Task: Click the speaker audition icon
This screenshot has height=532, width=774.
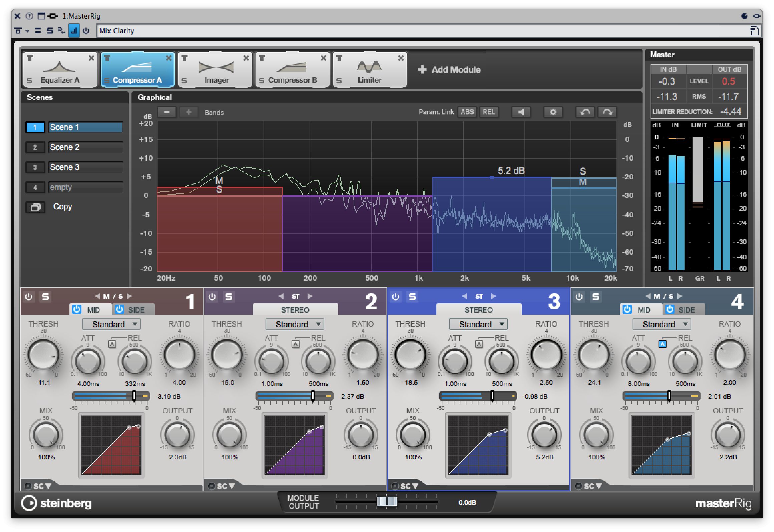Action: click(x=521, y=112)
